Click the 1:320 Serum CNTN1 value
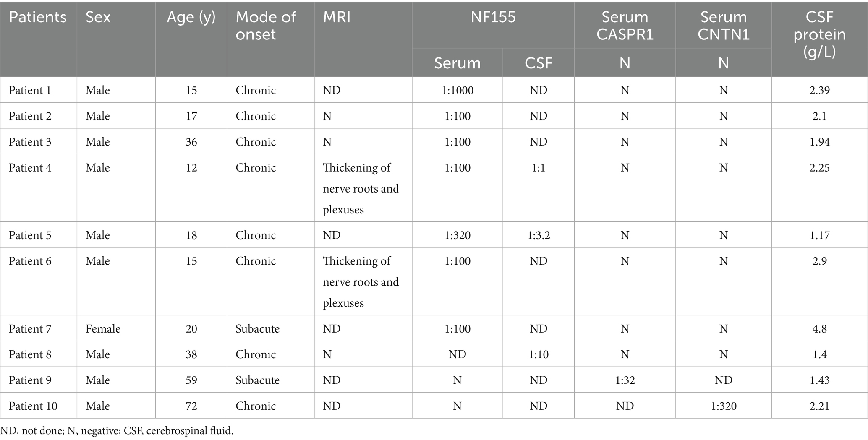 point(723,406)
